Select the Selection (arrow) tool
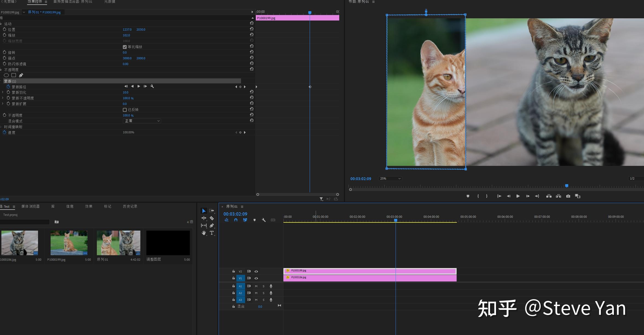The image size is (644, 335). point(204,211)
